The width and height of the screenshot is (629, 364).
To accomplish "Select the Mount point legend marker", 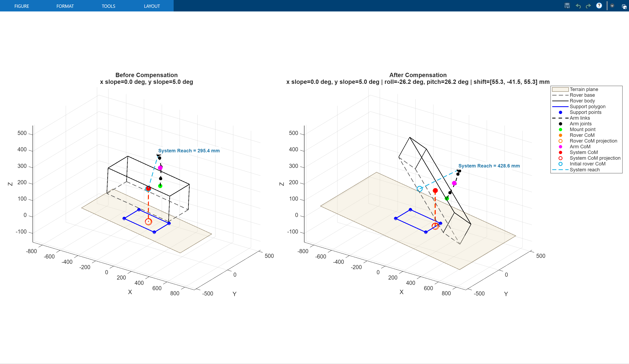I will pyautogui.click(x=561, y=129).
